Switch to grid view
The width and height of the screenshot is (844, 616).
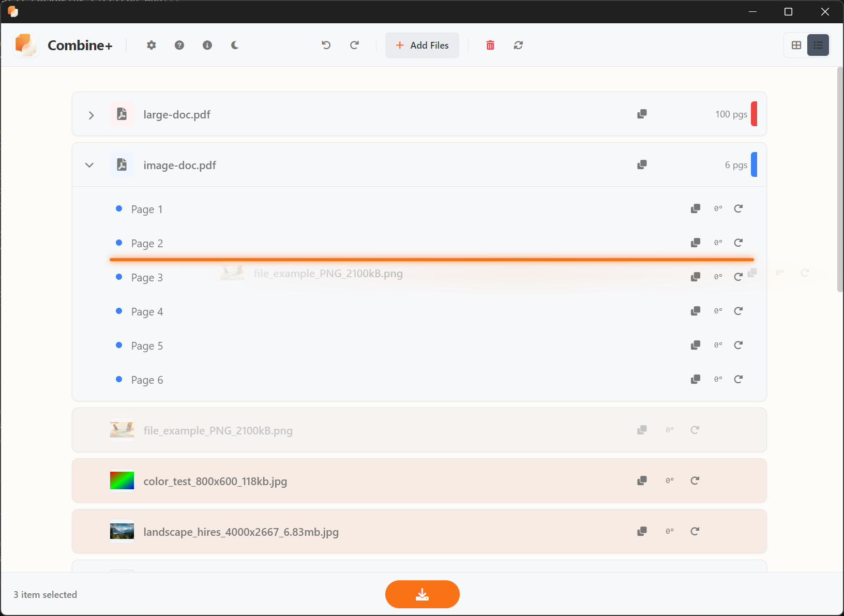pos(795,45)
